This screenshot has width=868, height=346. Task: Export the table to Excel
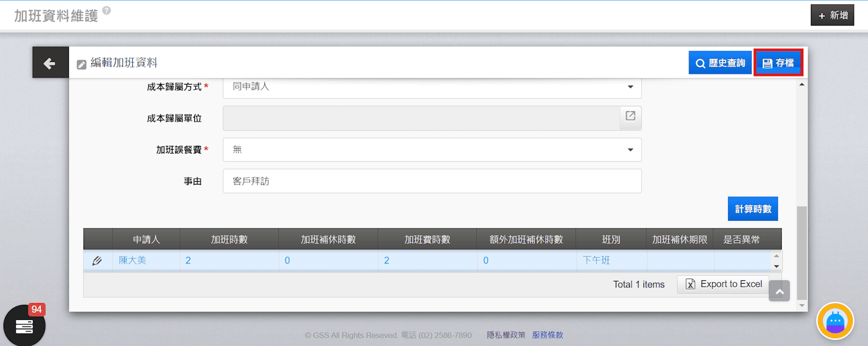coord(724,284)
